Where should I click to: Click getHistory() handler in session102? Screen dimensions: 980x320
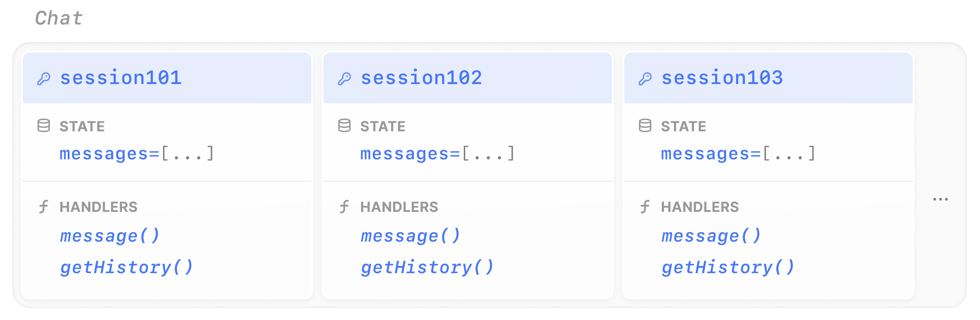click(427, 267)
